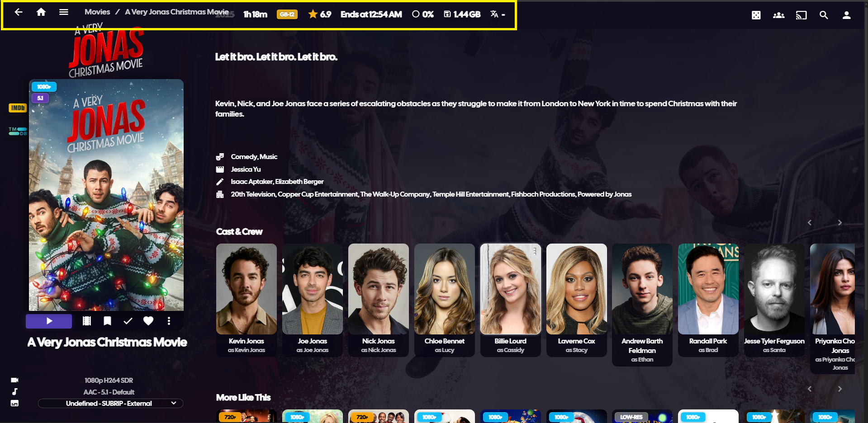Play A Very Jonas Christmas Movie
868x423 pixels.
pyautogui.click(x=49, y=321)
